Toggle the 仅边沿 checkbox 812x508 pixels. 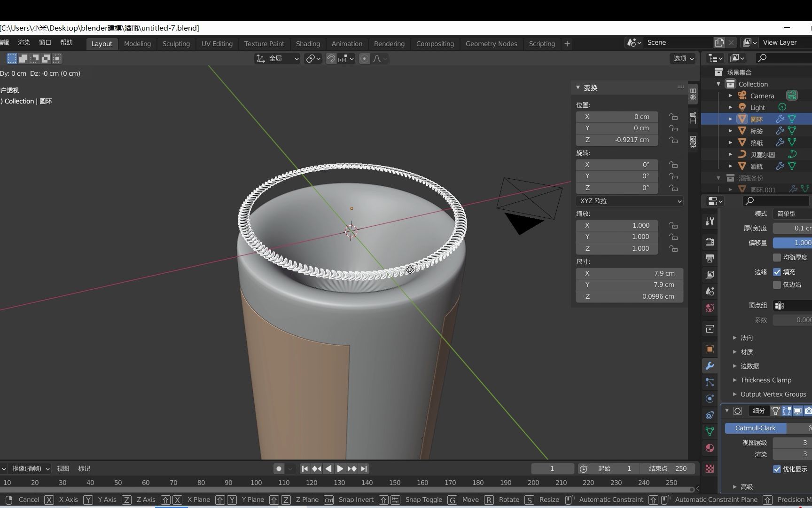pyautogui.click(x=778, y=284)
